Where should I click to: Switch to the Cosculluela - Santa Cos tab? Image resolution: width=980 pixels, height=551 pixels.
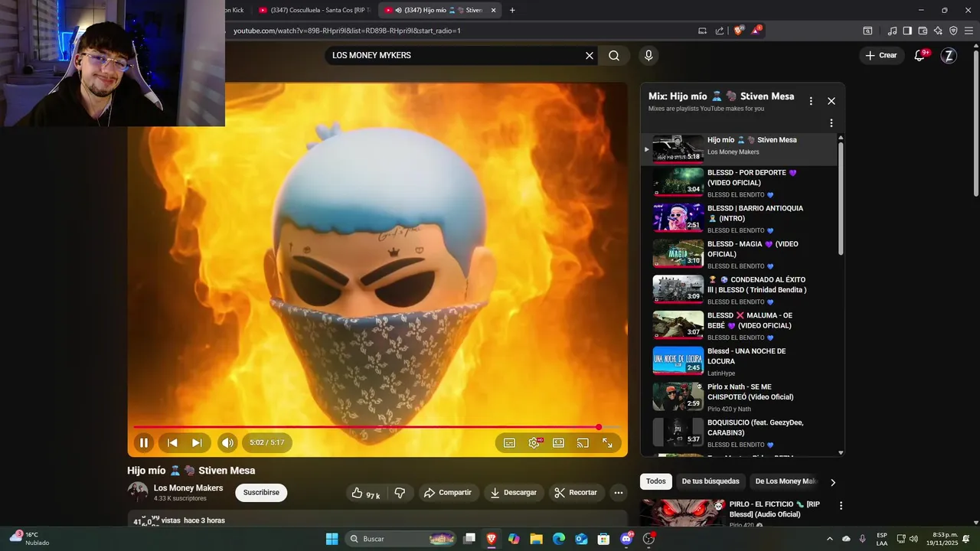click(x=314, y=10)
